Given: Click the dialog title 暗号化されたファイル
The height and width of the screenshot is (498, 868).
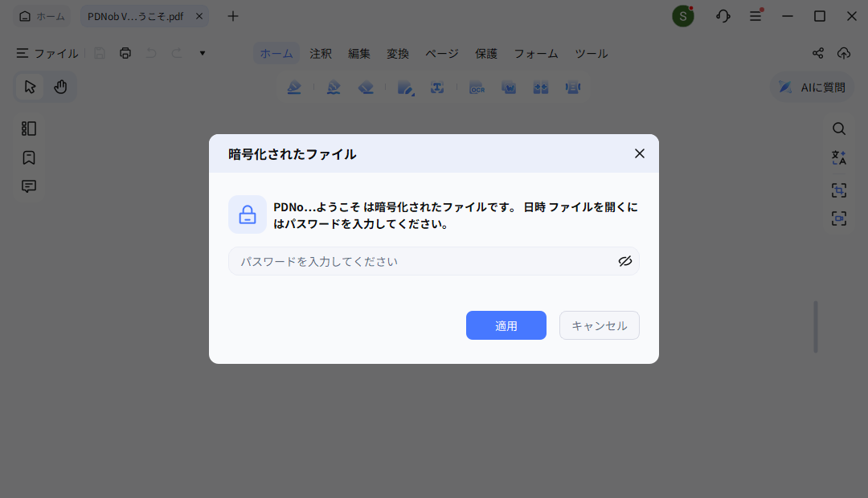Looking at the screenshot, I should (293, 154).
